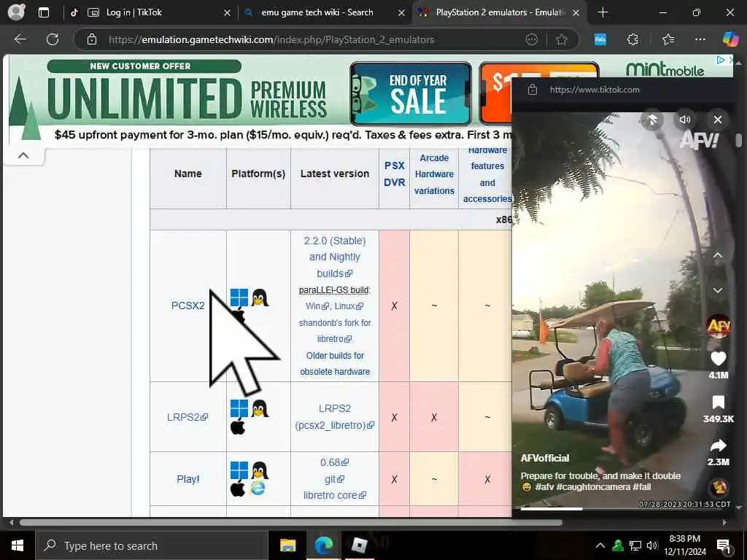Open the paraLLEl-GS Linux build link
The height and width of the screenshot is (560, 747).
349,306
